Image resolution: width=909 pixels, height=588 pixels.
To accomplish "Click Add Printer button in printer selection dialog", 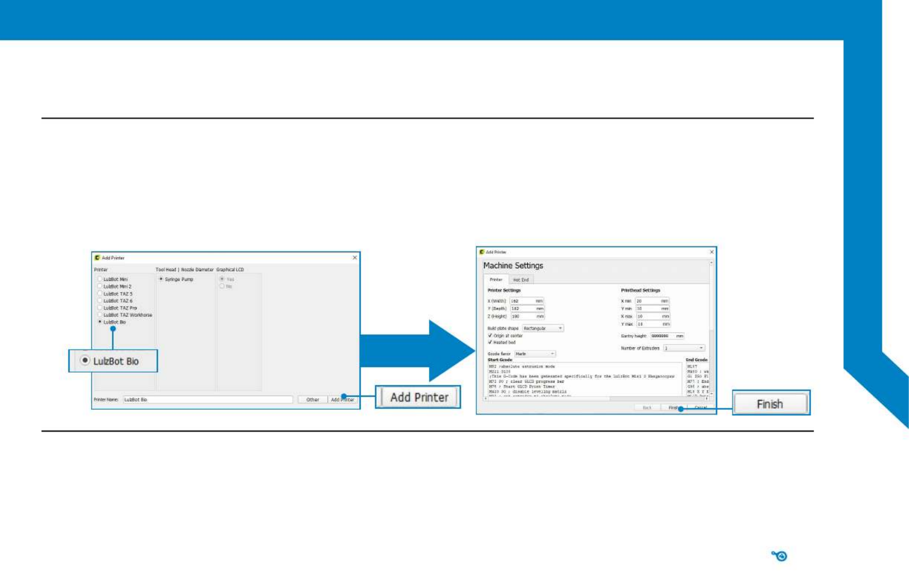I will click(x=342, y=399).
